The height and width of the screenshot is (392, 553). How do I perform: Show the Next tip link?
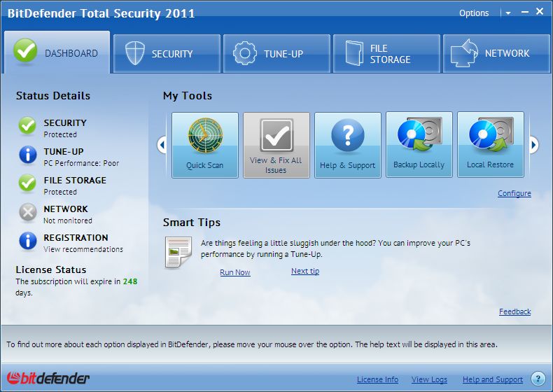tap(305, 271)
